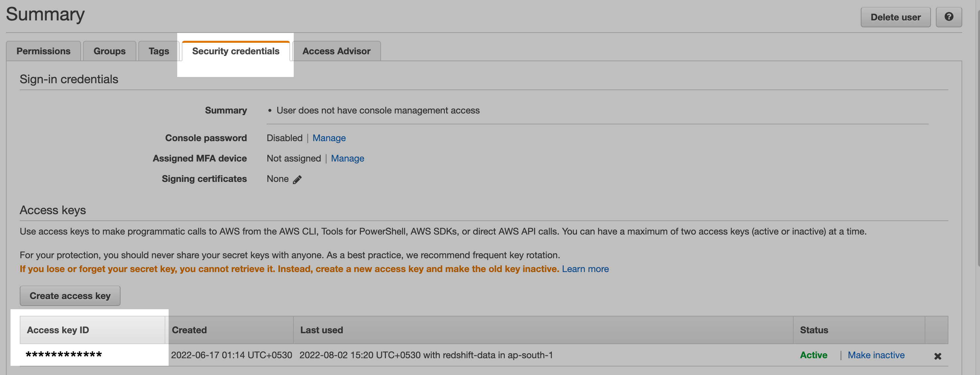Delete access key with X icon
Viewport: 980px width, 375px height.
pos(938,356)
